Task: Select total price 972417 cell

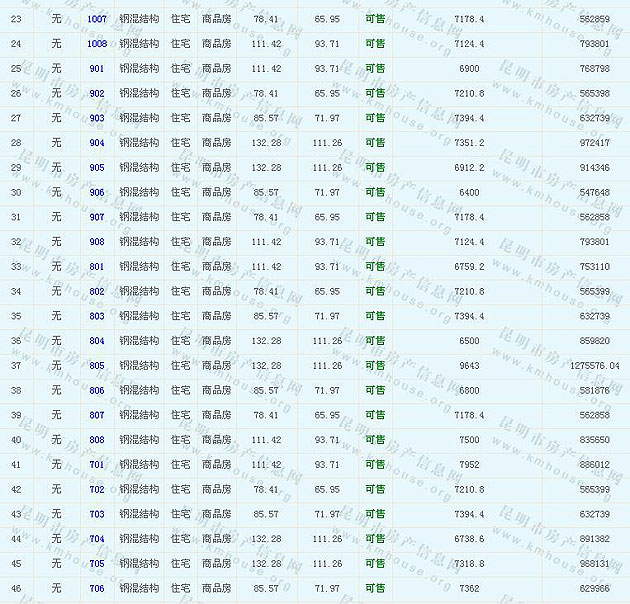Action: pos(594,143)
